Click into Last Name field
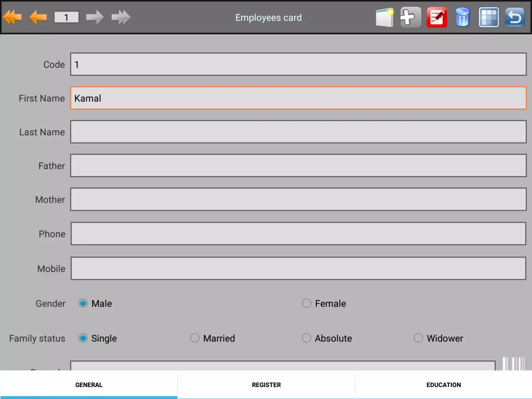Viewport: 532px width, 399px height. [299, 132]
